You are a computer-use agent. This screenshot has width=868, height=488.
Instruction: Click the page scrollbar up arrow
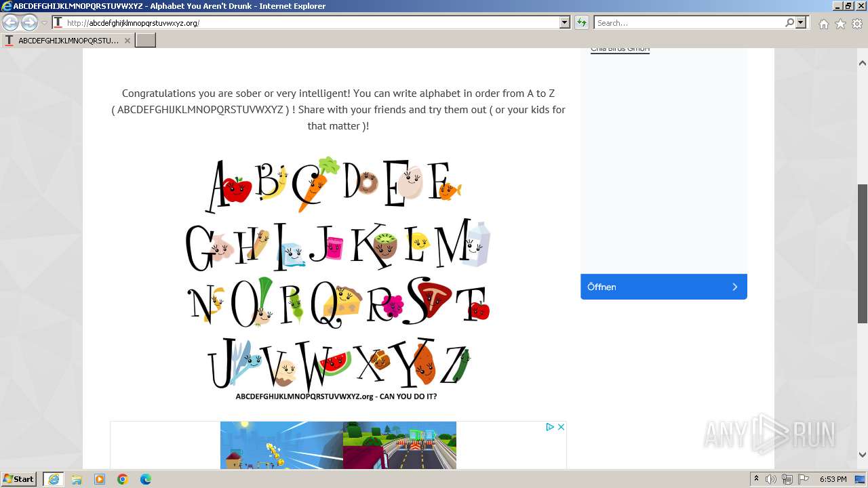[x=863, y=63]
